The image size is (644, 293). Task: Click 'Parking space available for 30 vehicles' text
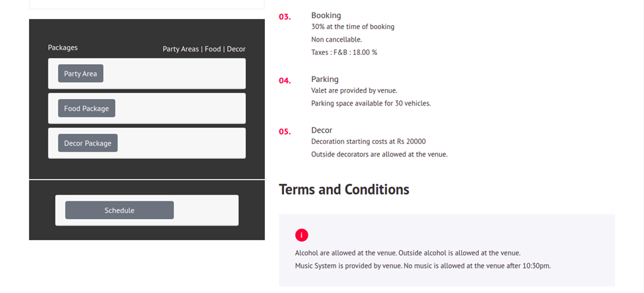(371, 104)
